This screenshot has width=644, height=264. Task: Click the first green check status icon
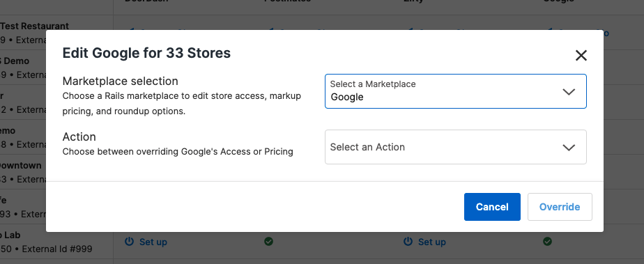[268, 242]
